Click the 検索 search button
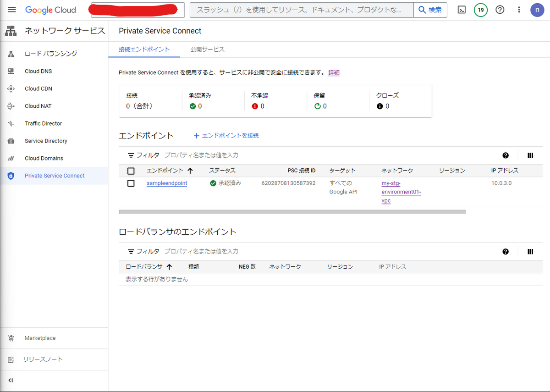Viewport: 550px width, 392px height. pyautogui.click(x=430, y=10)
